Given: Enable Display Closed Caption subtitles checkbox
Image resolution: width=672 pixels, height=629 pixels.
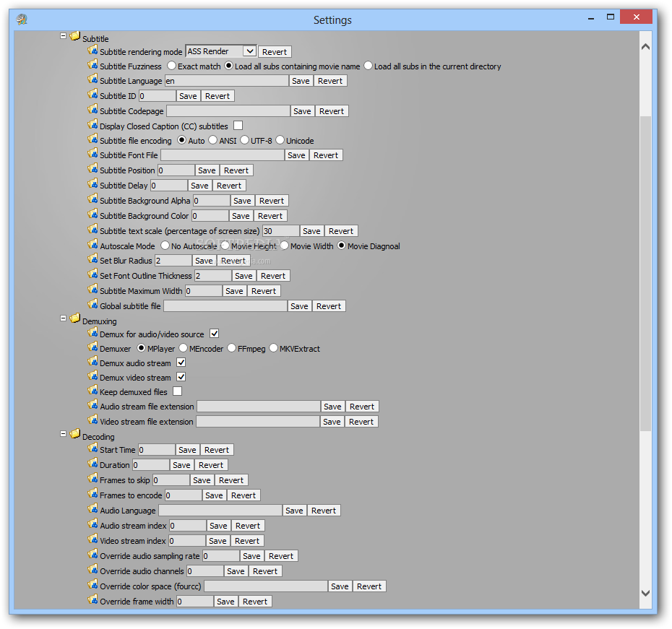Looking at the screenshot, I should 238,126.
